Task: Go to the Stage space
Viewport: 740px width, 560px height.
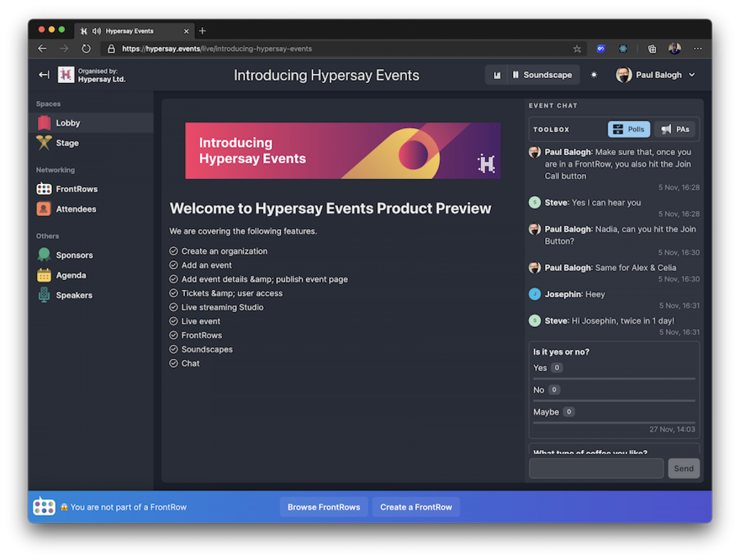Action: [67, 143]
